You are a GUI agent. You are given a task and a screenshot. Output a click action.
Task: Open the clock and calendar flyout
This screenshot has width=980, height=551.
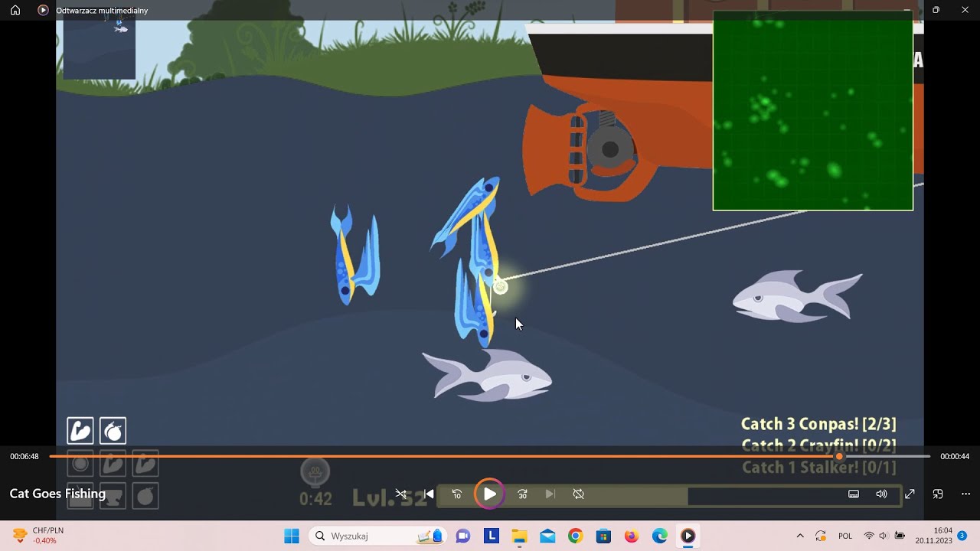[x=933, y=536]
